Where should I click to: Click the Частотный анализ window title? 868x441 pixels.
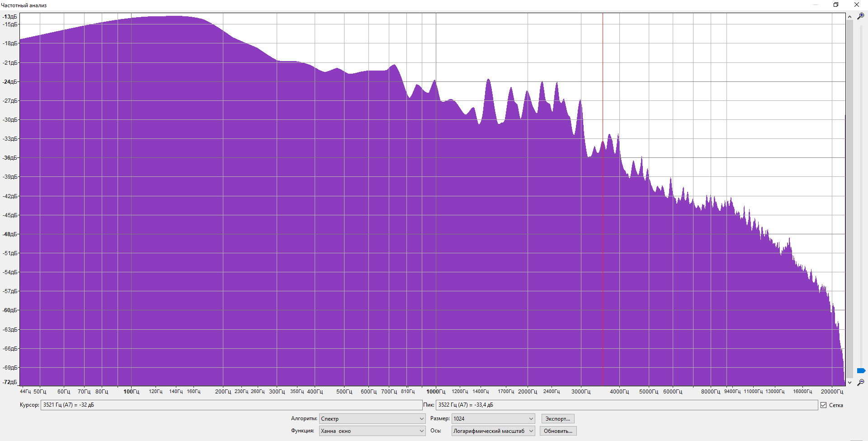pyautogui.click(x=24, y=5)
